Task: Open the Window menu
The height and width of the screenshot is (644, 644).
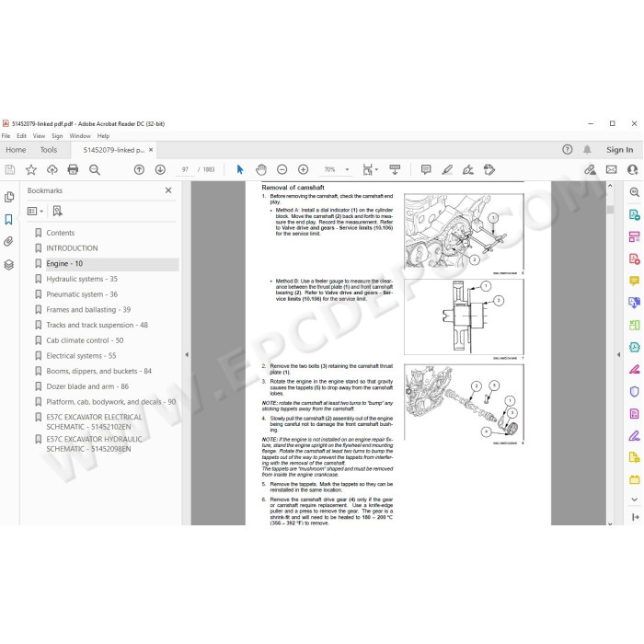Action: [80, 136]
